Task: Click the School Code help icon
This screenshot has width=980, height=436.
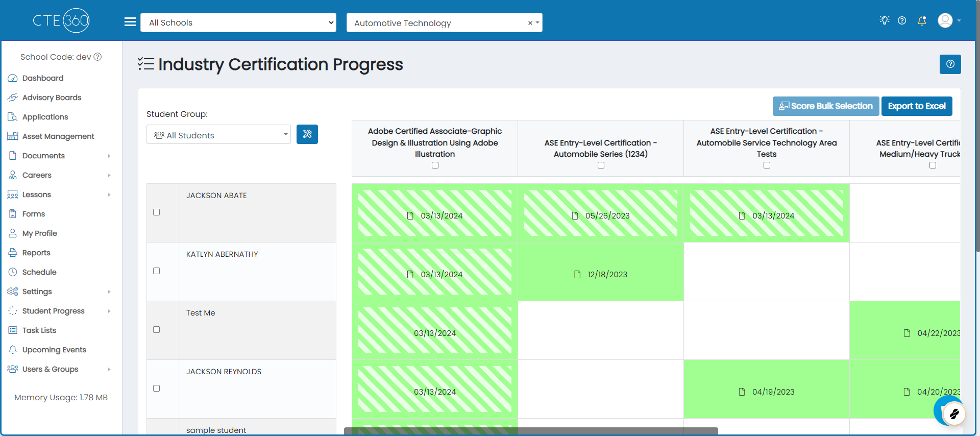Action: coord(97,57)
